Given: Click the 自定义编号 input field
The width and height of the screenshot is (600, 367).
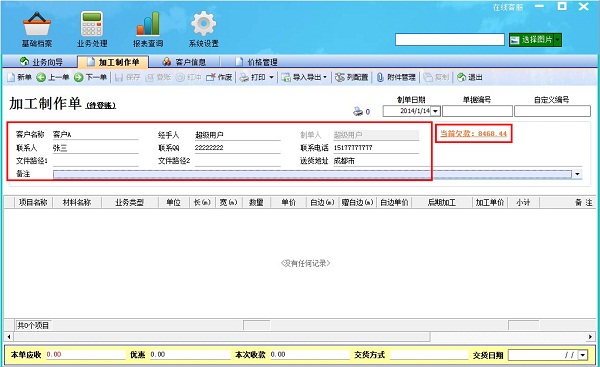Looking at the screenshot, I should (x=552, y=111).
